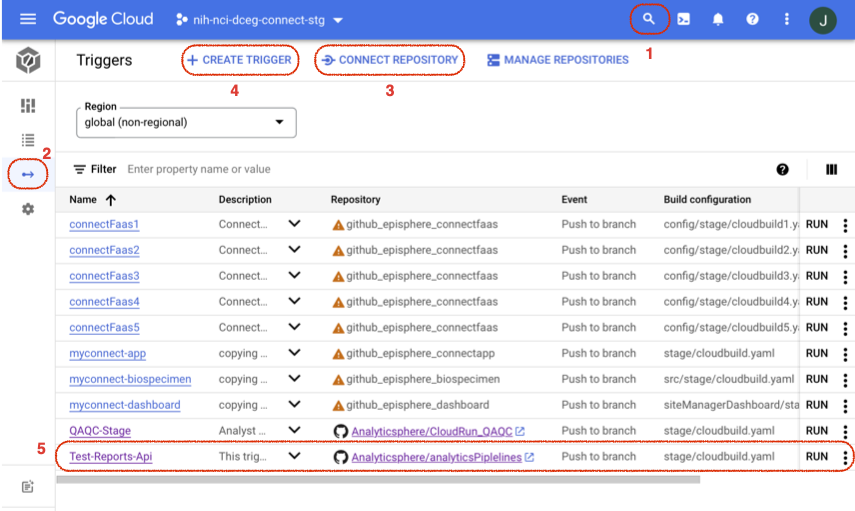Click the CONNECT REPOSITORY button
Screen dimensions: 855x511
[390, 60]
